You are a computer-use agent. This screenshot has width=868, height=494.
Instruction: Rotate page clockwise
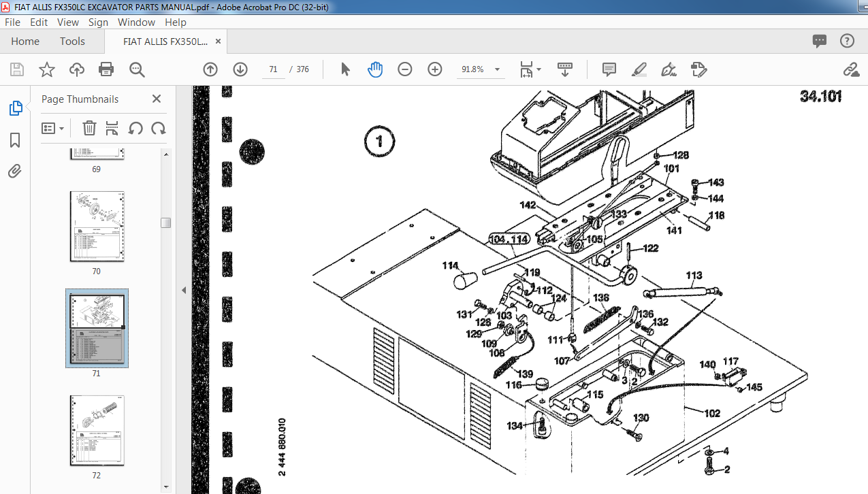click(x=159, y=128)
